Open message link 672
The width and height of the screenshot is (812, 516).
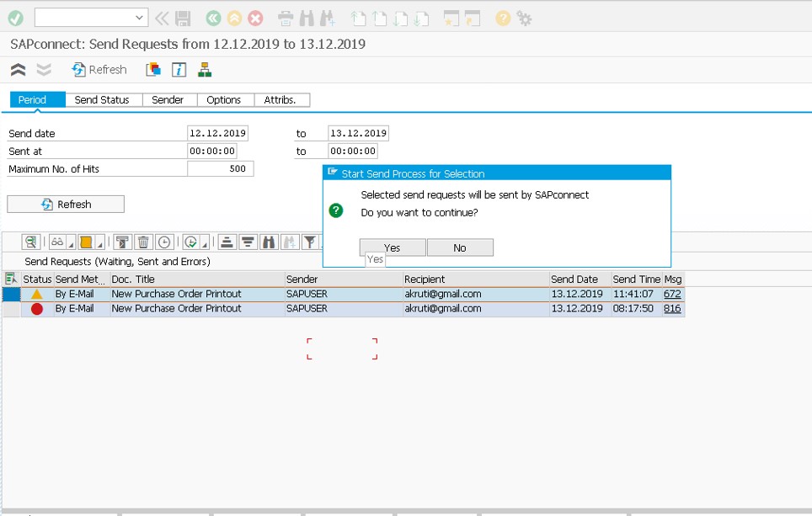(672, 294)
